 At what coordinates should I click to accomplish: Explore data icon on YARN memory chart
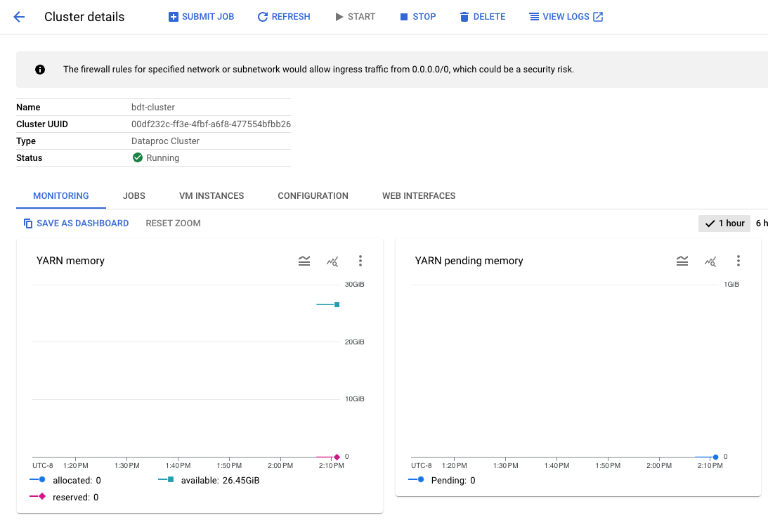[332, 261]
